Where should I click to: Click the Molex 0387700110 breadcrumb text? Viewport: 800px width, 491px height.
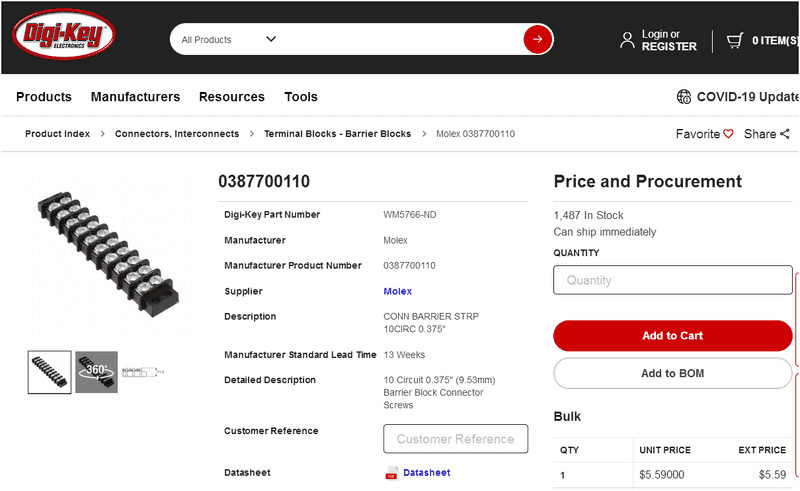click(x=475, y=134)
